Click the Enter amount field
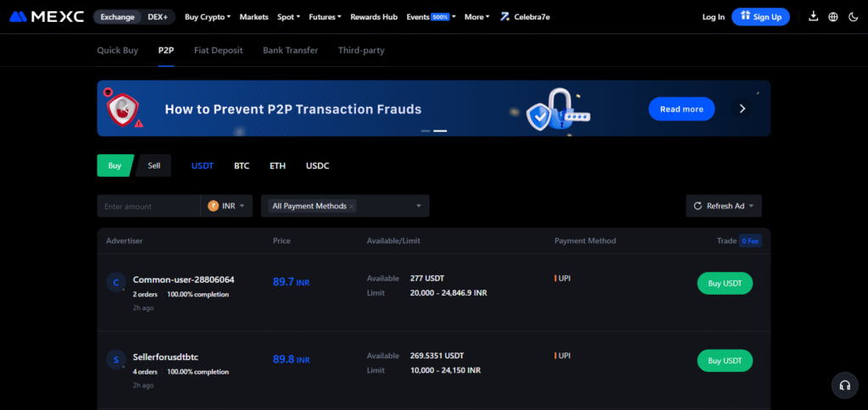 coord(148,206)
